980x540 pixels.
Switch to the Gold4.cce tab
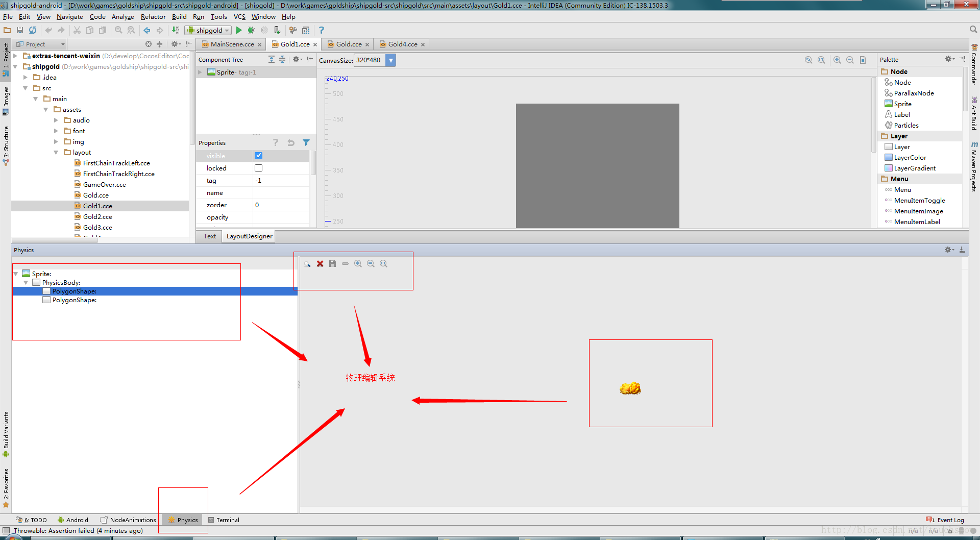point(403,44)
